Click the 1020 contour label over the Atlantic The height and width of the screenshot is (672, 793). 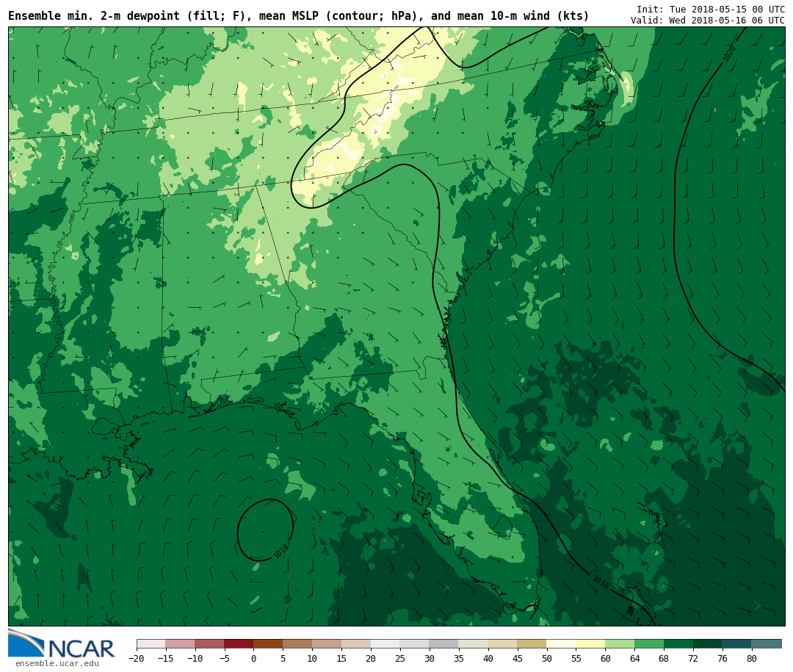pos(729,54)
